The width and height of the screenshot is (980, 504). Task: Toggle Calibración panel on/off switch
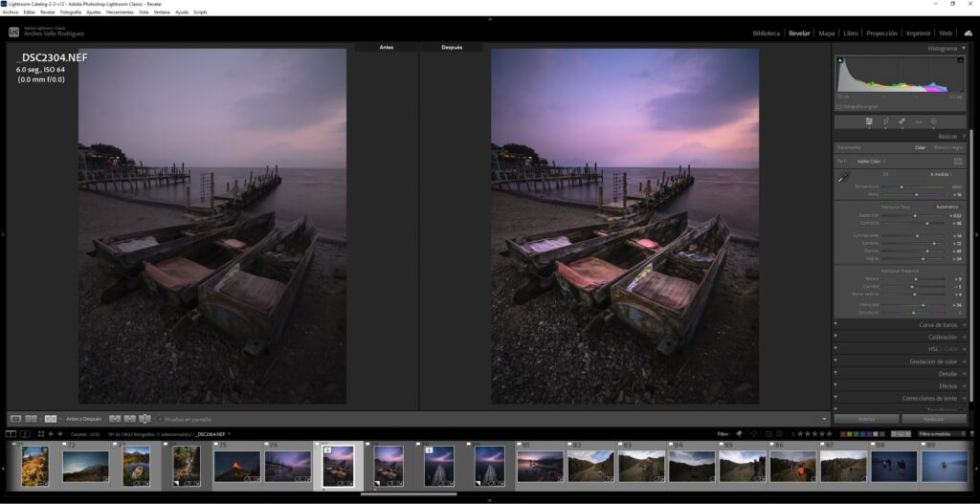point(835,338)
